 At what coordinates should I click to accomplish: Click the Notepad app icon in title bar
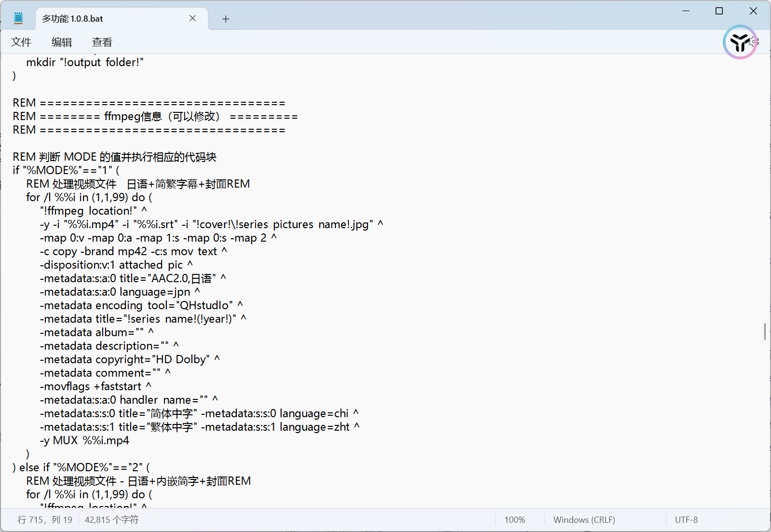18,19
